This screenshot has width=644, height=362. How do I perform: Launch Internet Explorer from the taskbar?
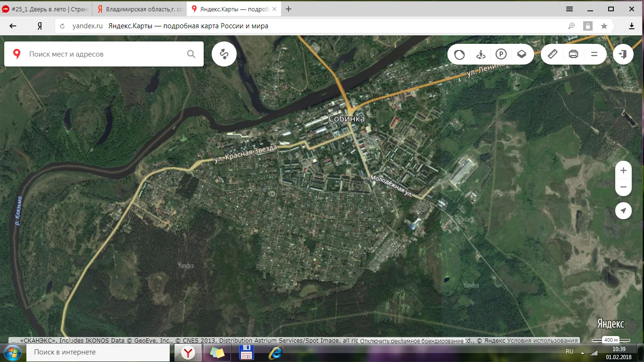pyautogui.click(x=275, y=353)
